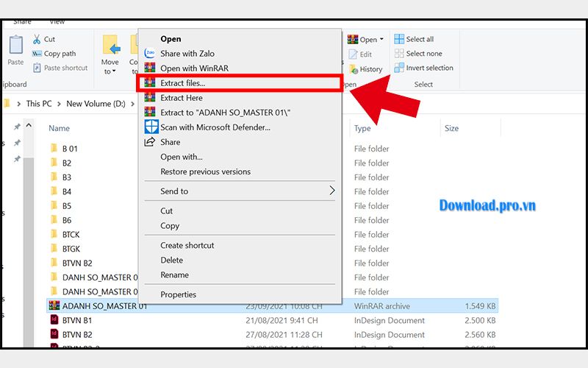
Task: Click the Select all icon
Action: tap(399, 39)
